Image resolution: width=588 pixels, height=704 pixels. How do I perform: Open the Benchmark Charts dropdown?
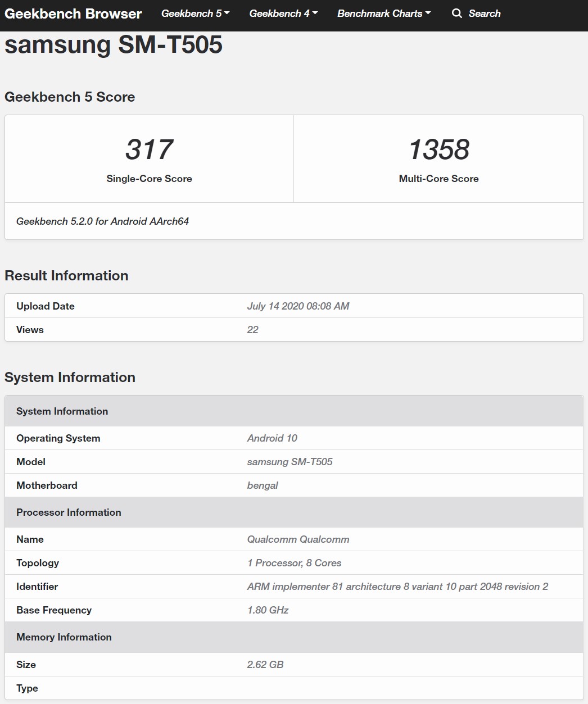384,13
